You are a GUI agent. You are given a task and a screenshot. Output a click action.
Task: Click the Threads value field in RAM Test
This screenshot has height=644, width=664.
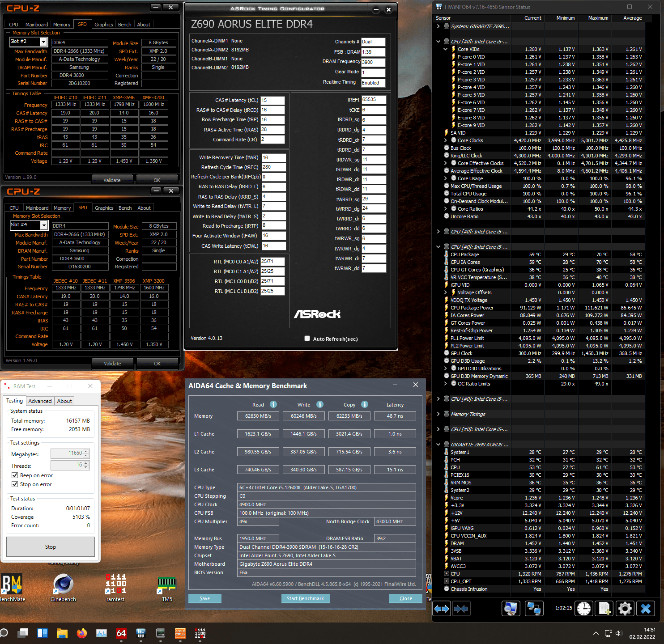click(70, 465)
